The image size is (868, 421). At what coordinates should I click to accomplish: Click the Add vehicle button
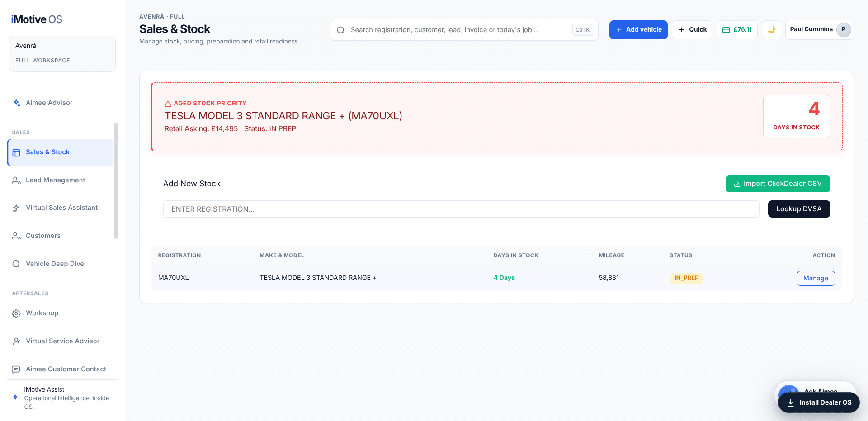click(638, 30)
